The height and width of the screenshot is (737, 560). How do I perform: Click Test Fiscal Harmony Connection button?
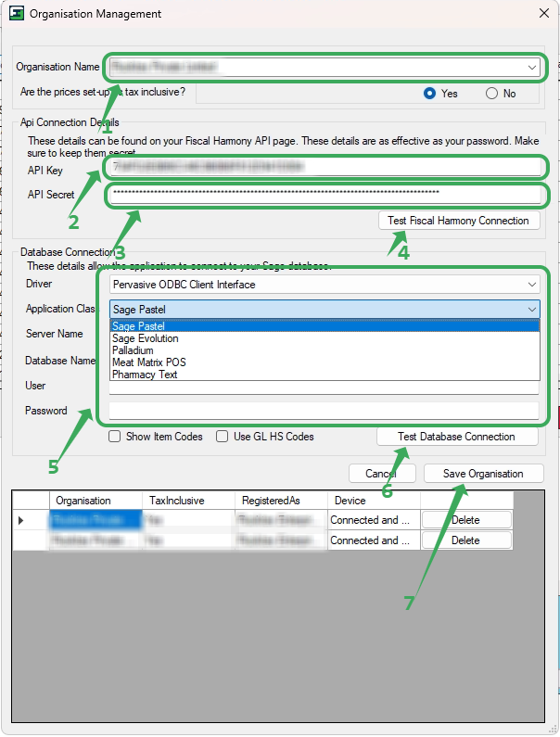point(459,221)
